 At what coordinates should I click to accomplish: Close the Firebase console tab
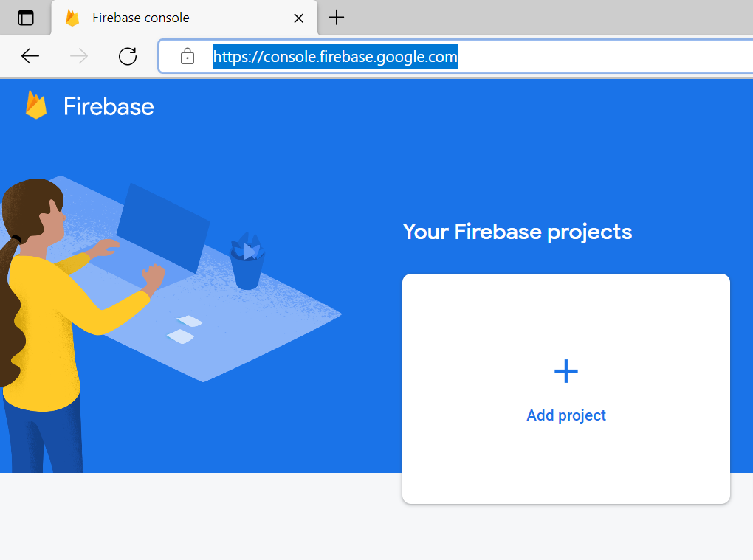click(299, 18)
